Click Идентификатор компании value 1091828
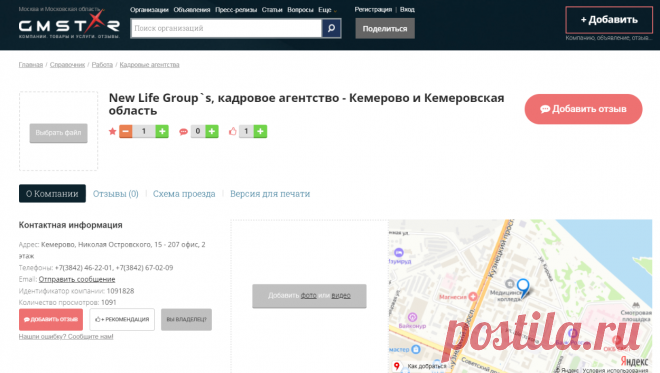The height and width of the screenshot is (373, 660). (x=120, y=291)
